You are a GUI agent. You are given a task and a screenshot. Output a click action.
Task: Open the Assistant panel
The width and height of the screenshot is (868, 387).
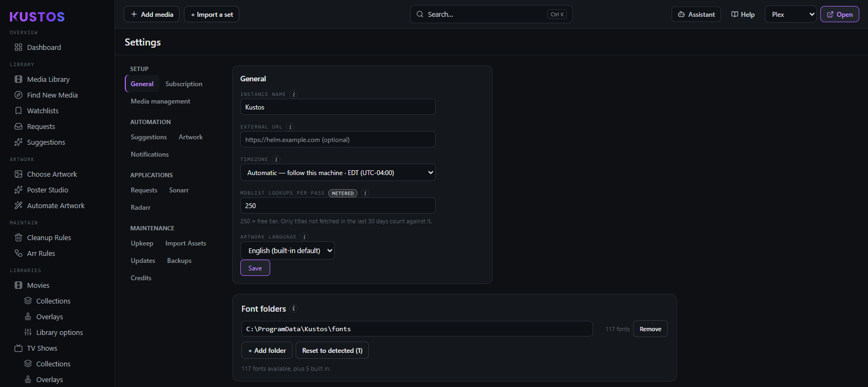tap(696, 14)
